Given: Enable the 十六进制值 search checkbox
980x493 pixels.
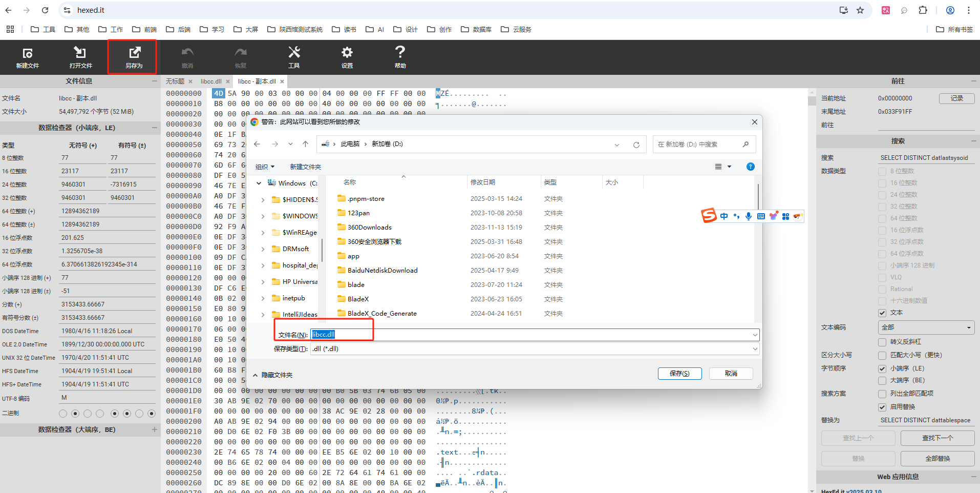Looking at the screenshot, I should point(883,301).
